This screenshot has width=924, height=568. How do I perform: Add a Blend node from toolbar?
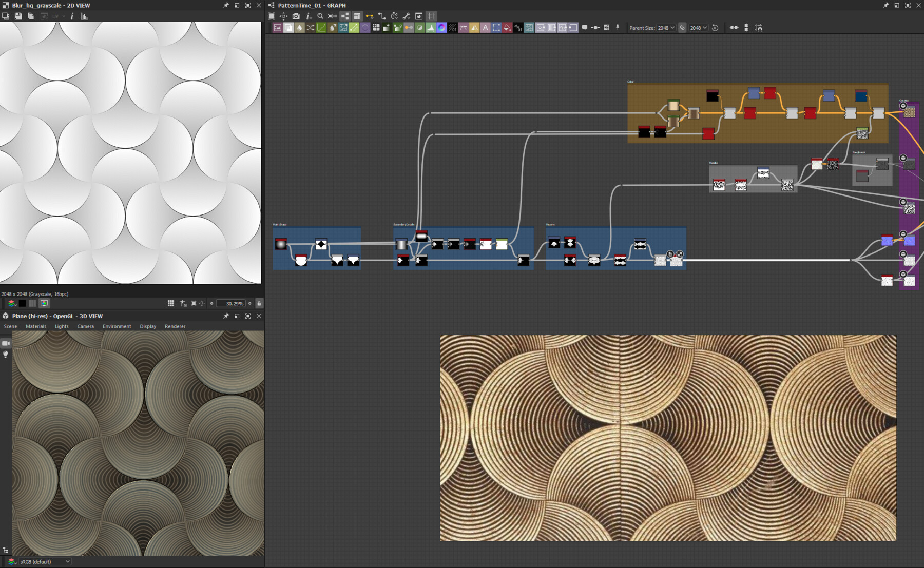[288, 28]
